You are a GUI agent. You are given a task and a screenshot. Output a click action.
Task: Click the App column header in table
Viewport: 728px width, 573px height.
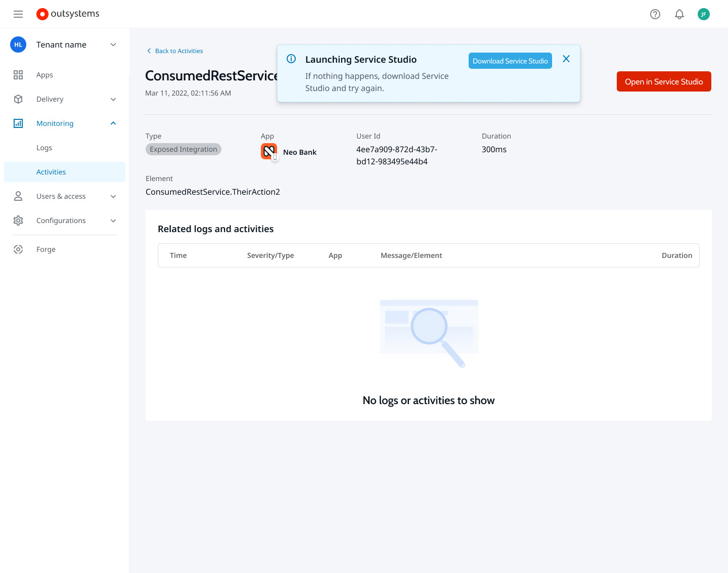pyautogui.click(x=335, y=255)
